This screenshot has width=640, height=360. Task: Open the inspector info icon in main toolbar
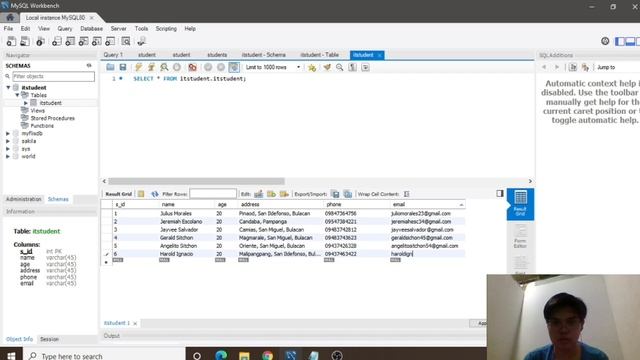point(40,41)
